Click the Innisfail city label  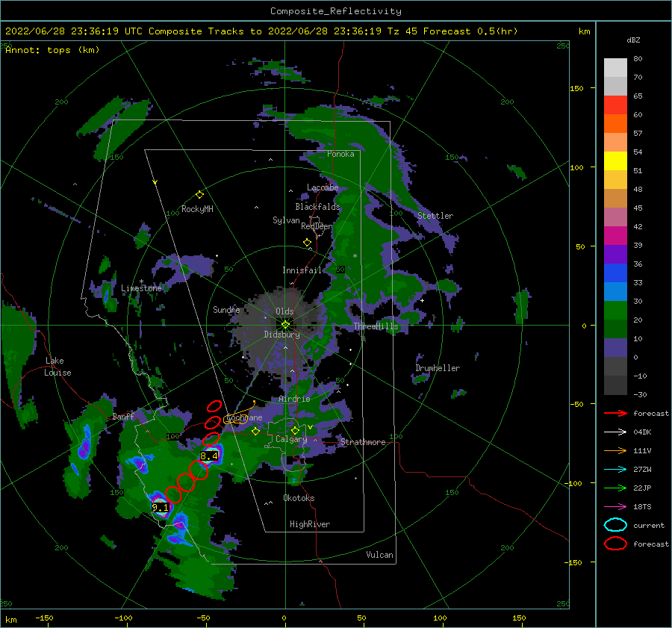click(x=302, y=270)
